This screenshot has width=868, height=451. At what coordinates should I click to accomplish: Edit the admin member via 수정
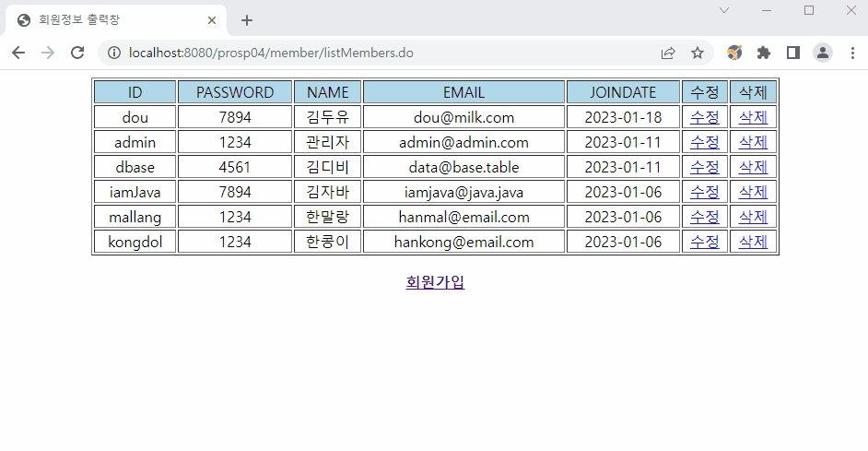tap(705, 142)
